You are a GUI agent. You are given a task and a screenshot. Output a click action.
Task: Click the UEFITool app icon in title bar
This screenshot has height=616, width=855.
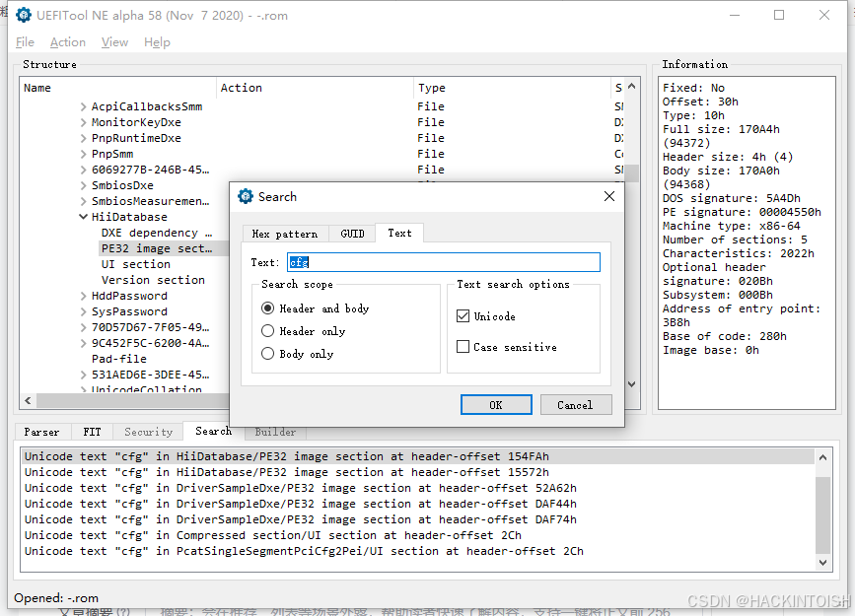pos(24,15)
